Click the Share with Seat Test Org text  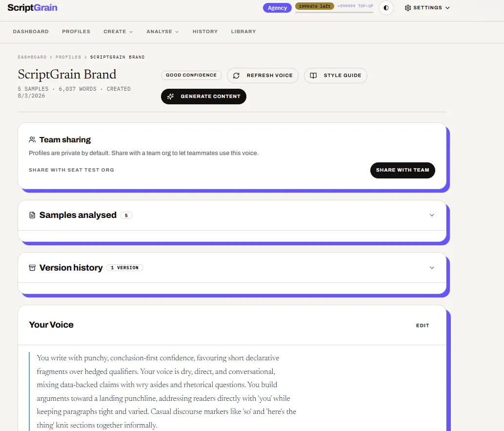(x=71, y=170)
